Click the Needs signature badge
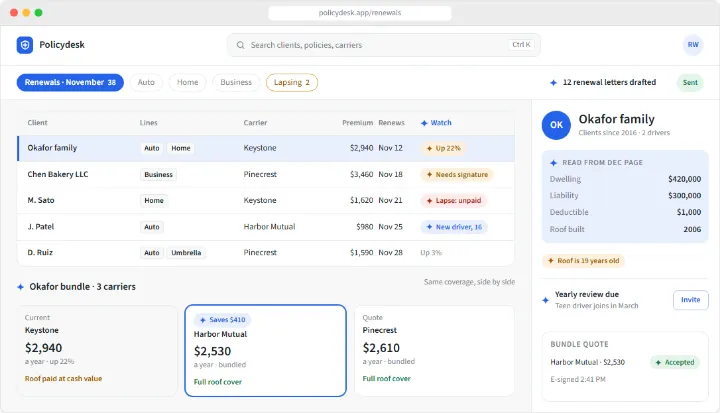 457,175
